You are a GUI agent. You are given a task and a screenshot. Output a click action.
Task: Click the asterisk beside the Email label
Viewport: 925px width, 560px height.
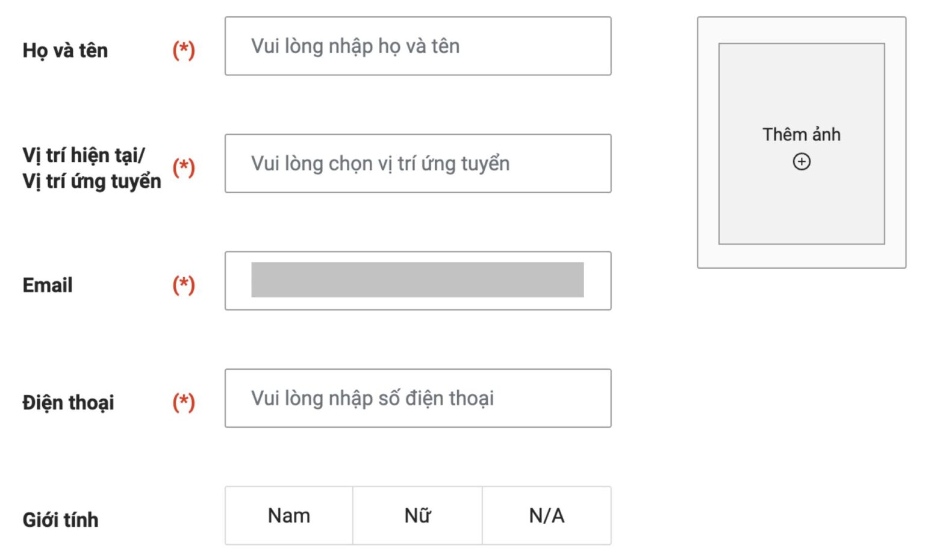(x=185, y=284)
